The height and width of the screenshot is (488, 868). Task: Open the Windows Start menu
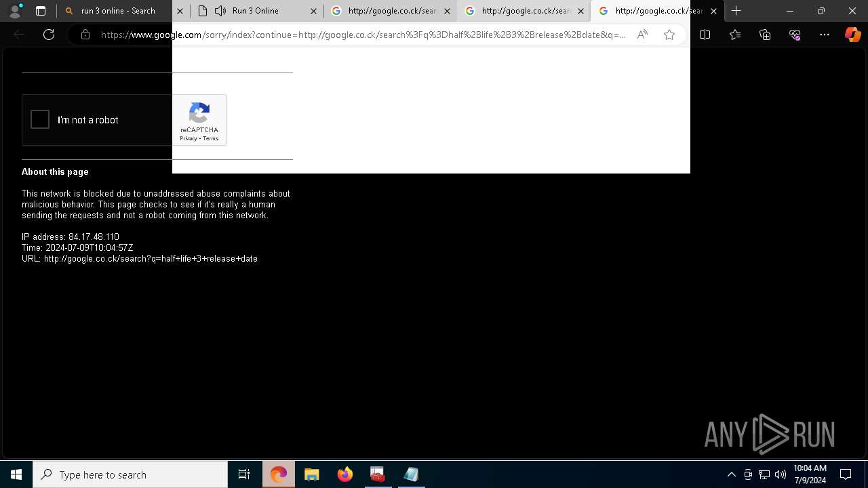point(16,474)
